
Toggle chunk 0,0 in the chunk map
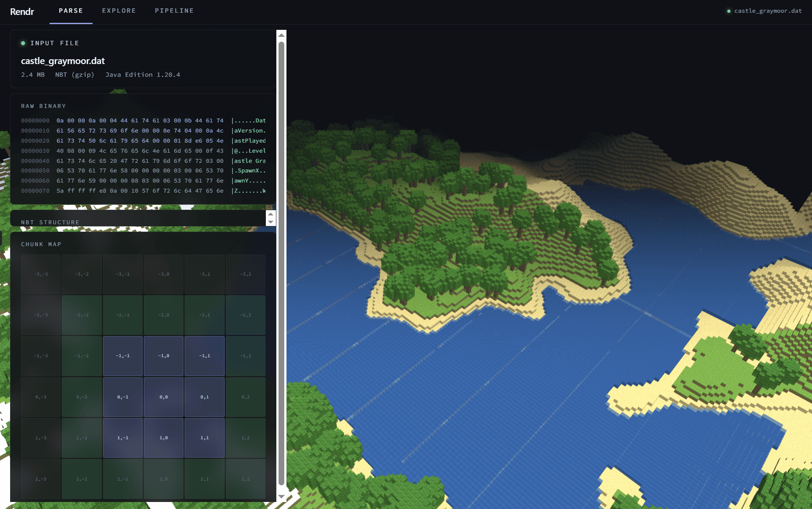click(164, 397)
